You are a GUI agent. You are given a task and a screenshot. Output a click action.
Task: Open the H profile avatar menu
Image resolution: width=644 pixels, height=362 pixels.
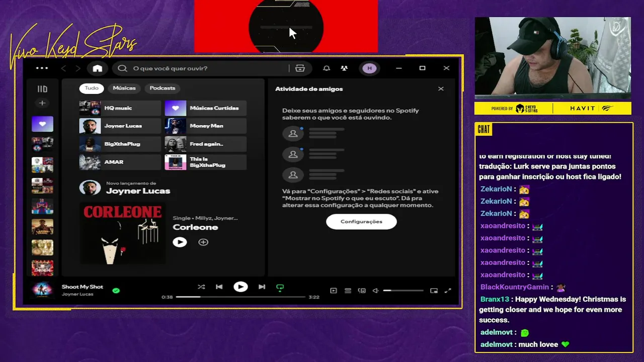pyautogui.click(x=369, y=68)
